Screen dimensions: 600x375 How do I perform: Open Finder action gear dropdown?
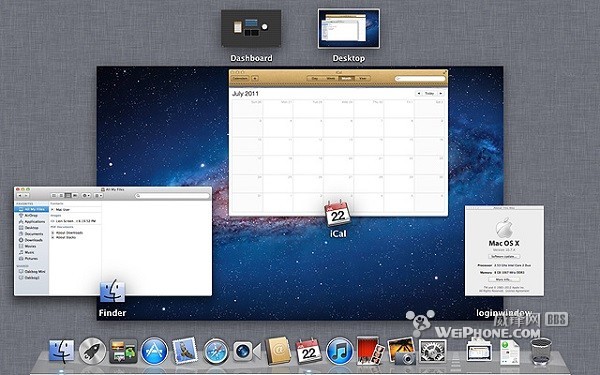[x=86, y=196]
